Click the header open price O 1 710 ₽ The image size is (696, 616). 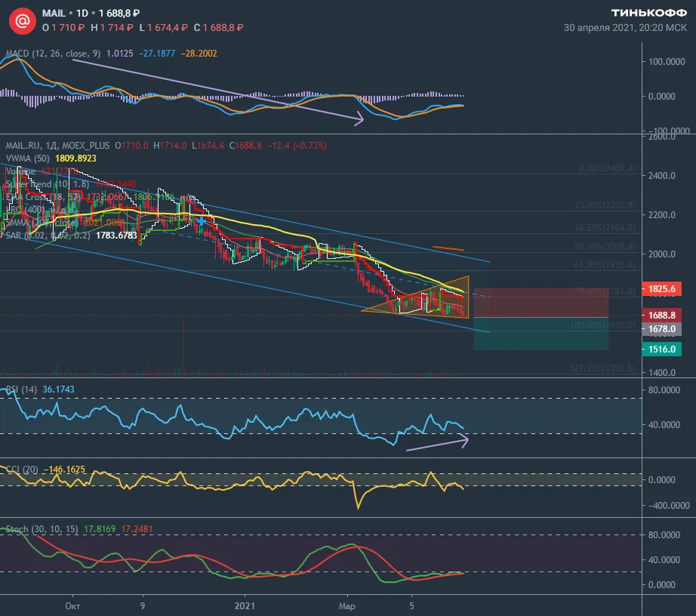[x=63, y=27]
